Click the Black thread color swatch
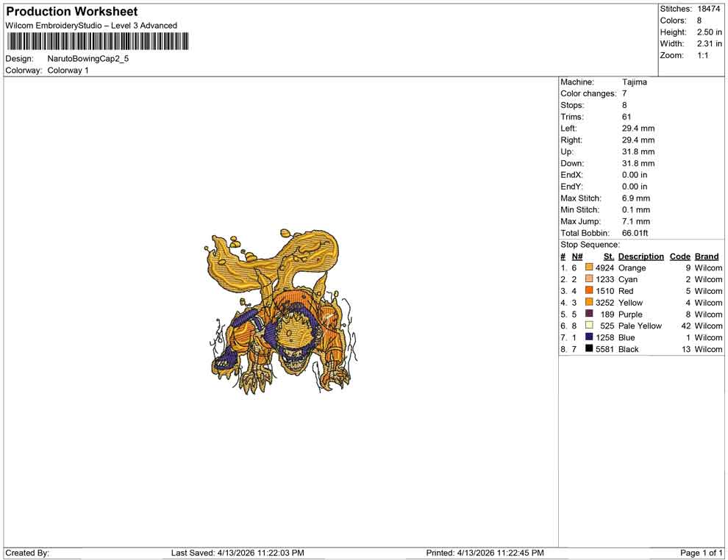Screen dimensions: 728x560 [x=589, y=348]
